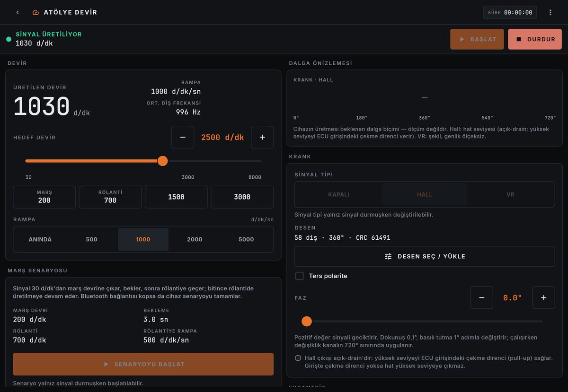Select the MARŞ 200 preset
Image resolution: width=568 pixels, height=392 pixels.
[44, 197]
